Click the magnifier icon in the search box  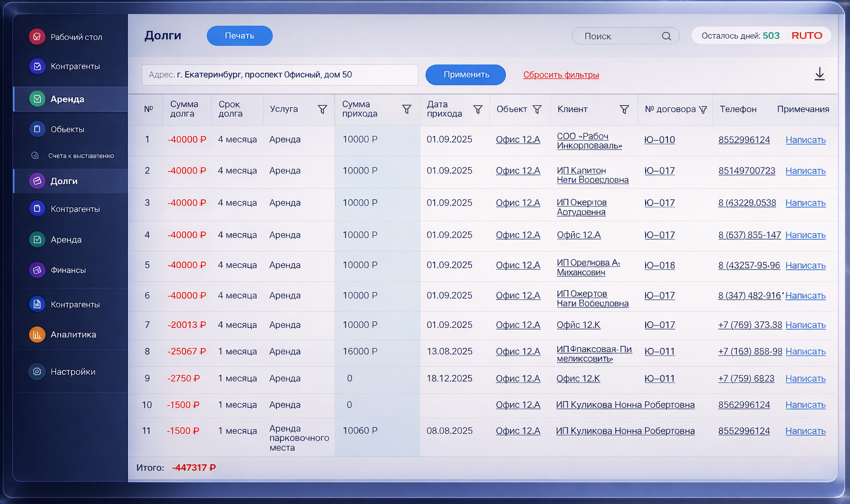point(666,36)
